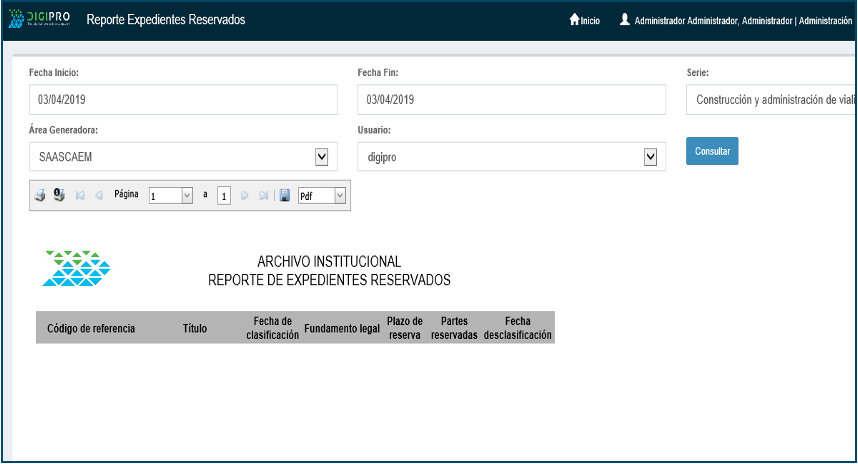This screenshot has width=858, height=464.
Task: Open the Usuario dropdown showing digipro
Action: coord(650,156)
